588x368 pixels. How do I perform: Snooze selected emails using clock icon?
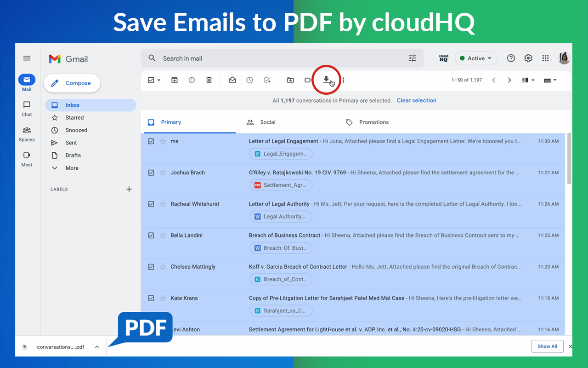pos(249,80)
